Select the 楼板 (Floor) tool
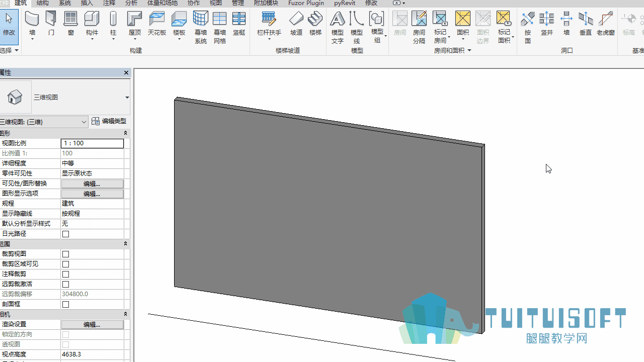Image resolution: width=644 pixels, height=362 pixels. [179, 25]
